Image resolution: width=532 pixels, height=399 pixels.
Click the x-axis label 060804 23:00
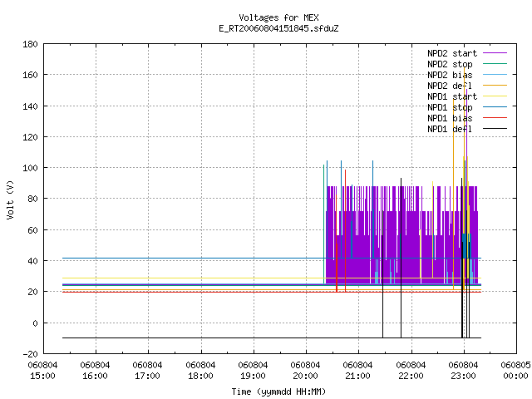click(464, 371)
